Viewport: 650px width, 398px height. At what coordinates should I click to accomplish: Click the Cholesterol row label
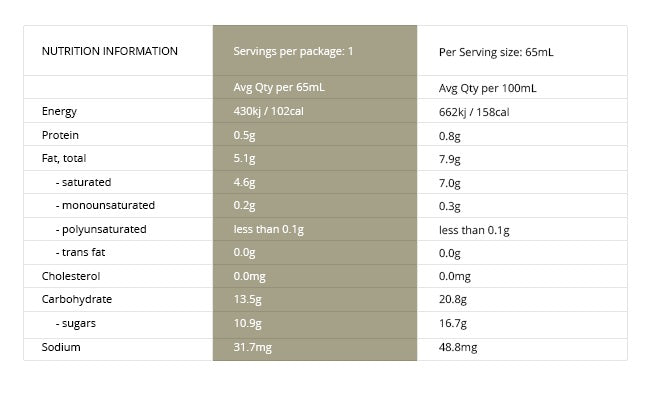(71, 276)
